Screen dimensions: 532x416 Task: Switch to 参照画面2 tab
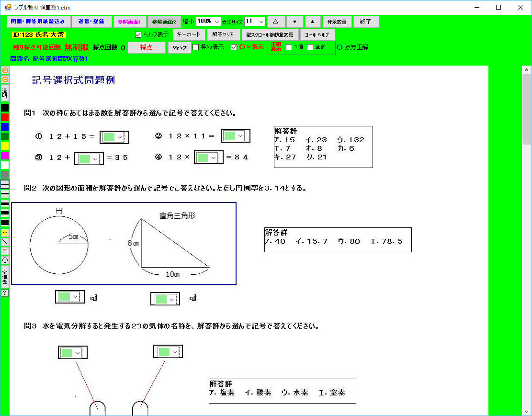[x=164, y=22]
